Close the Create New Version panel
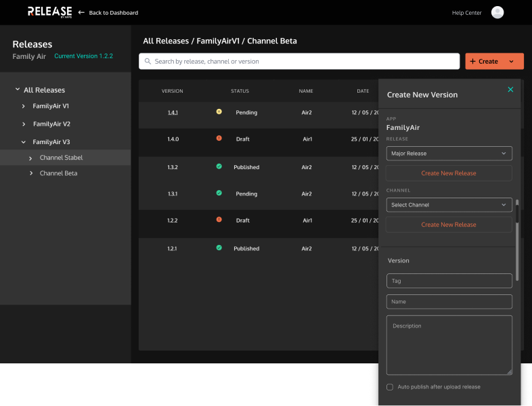This screenshot has width=532, height=406. [510, 89]
